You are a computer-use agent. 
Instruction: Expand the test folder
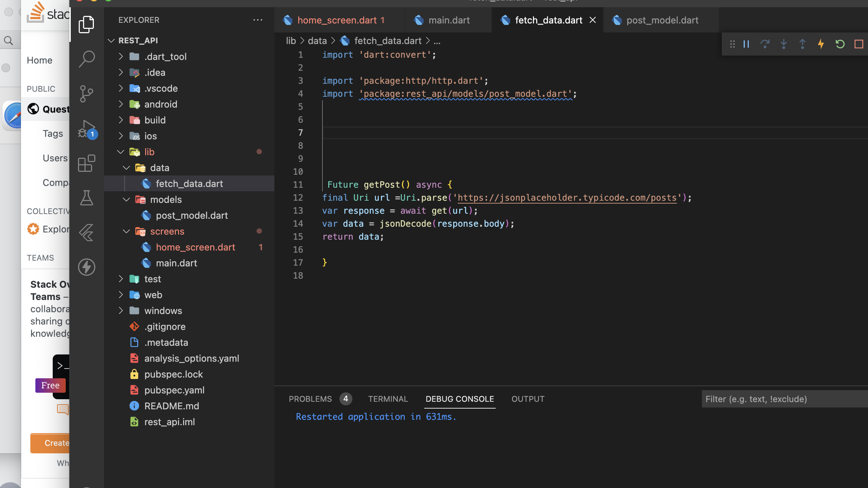[x=189, y=279]
